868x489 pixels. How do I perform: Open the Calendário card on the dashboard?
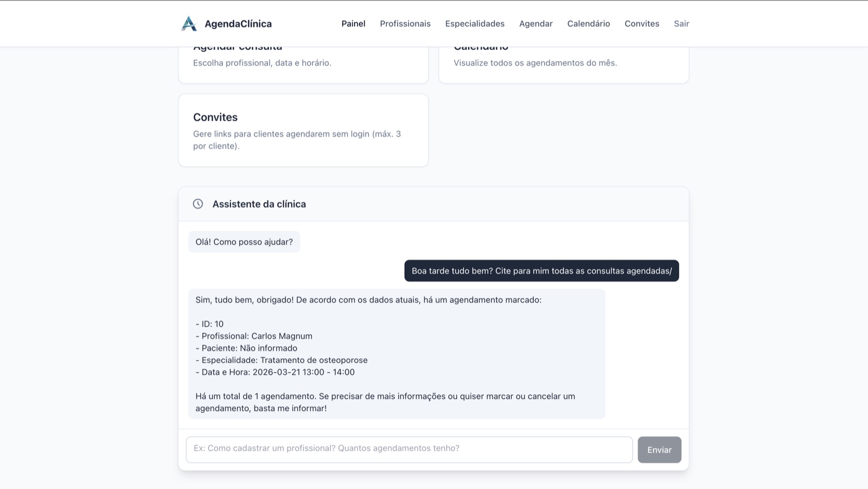tap(564, 65)
